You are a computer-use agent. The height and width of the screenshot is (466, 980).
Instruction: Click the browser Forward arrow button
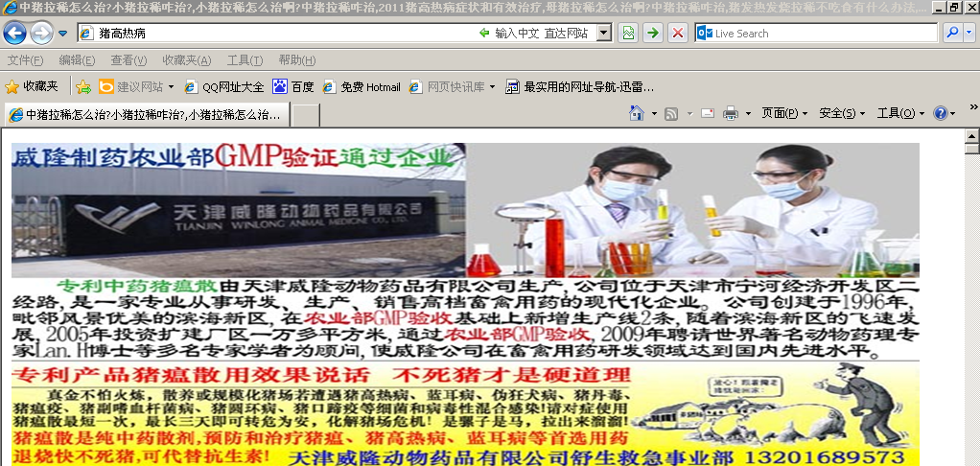pyautogui.click(x=41, y=33)
